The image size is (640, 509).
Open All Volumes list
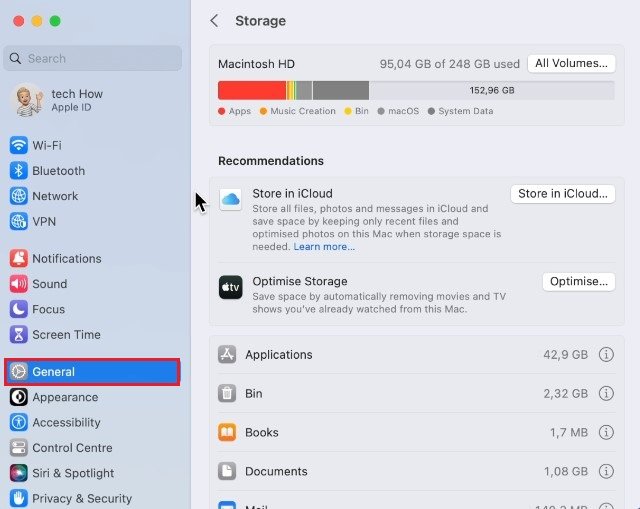pyautogui.click(x=570, y=63)
